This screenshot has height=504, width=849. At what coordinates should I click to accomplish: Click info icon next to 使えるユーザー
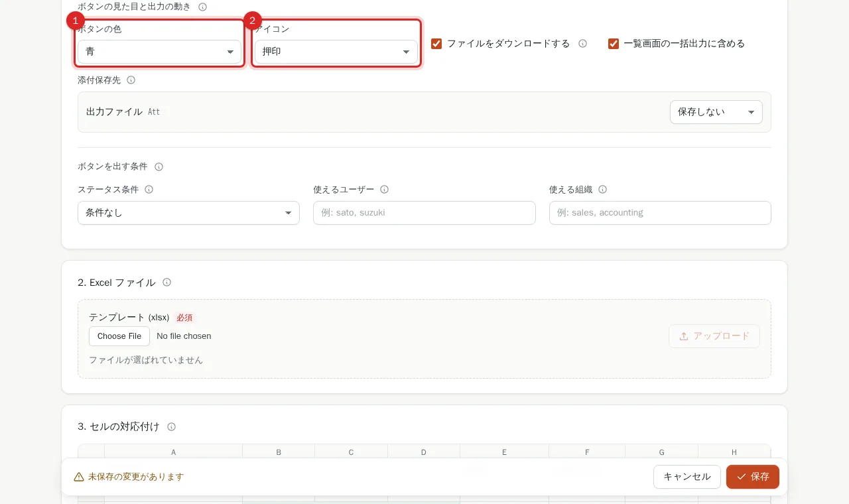pos(385,190)
